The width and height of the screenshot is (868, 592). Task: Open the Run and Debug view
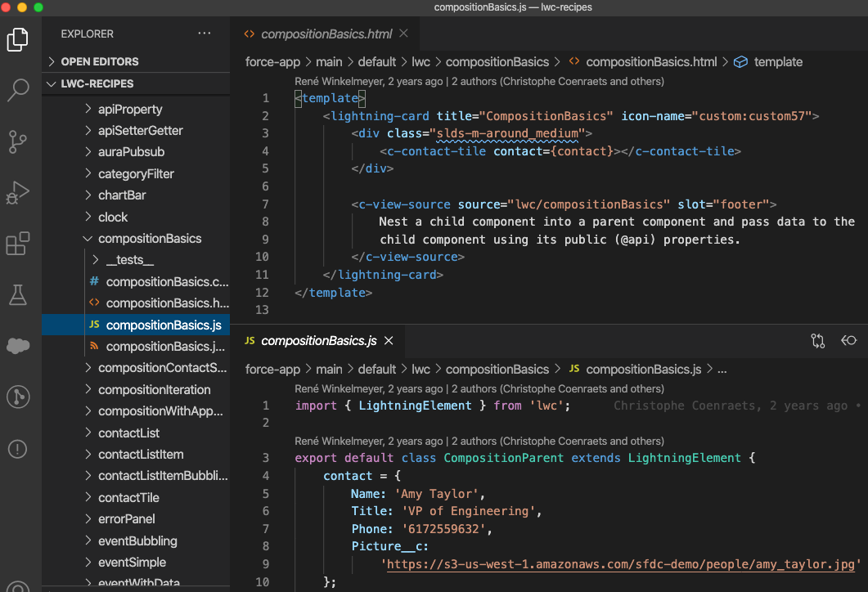18,193
